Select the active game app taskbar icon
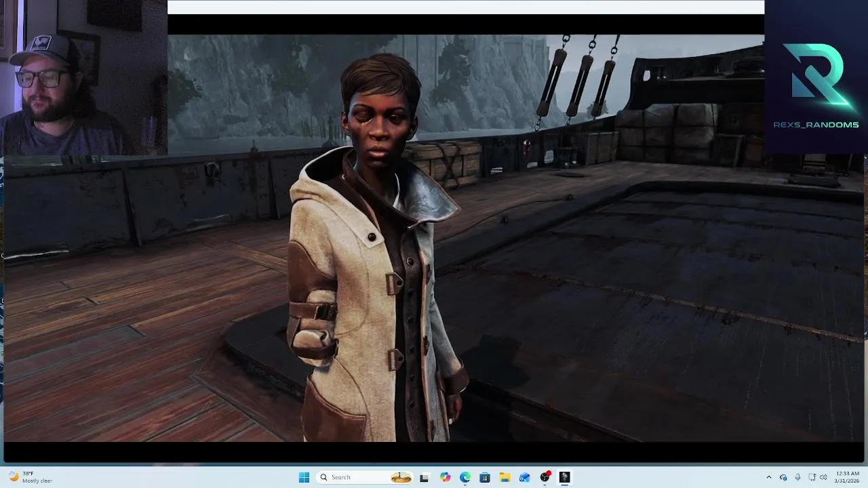The image size is (868, 488). point(564,477)
